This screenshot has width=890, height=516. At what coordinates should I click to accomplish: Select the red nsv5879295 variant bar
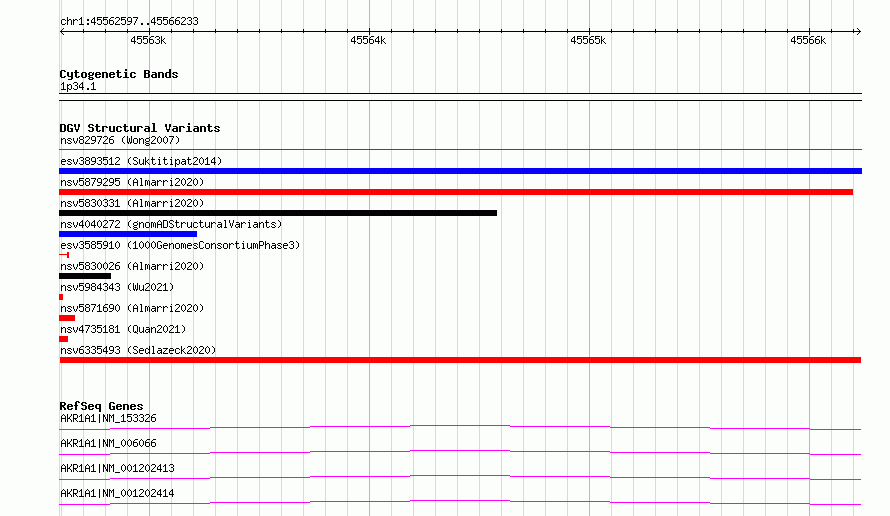pos(456,192)
